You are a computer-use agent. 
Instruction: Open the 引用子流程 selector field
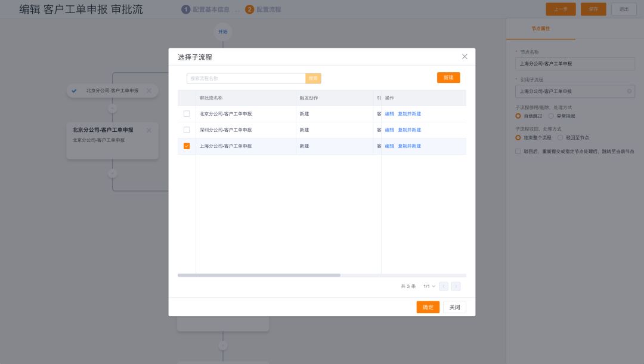click(x=575, y=91)
